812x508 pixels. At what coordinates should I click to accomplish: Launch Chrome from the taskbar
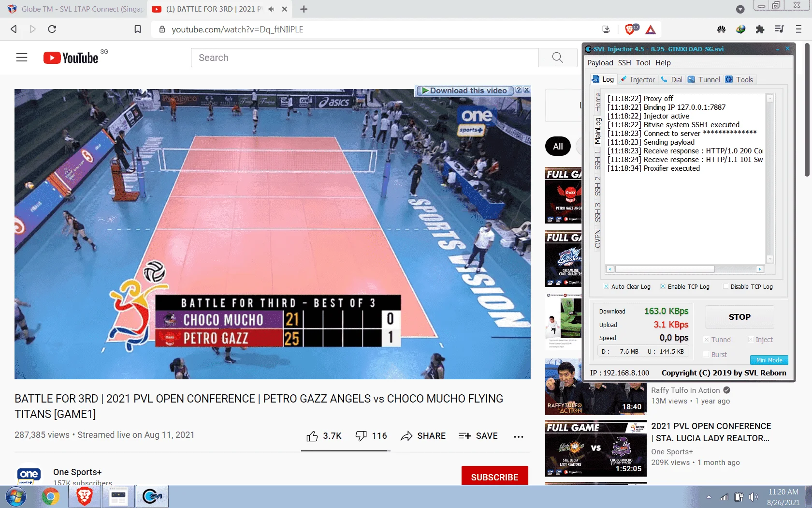click(50, 496)
